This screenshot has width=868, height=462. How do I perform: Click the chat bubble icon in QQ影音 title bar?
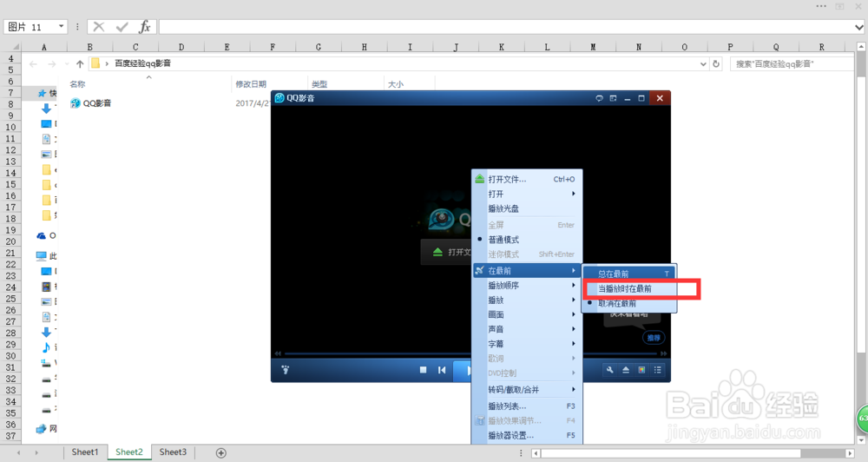pos(599,98)
